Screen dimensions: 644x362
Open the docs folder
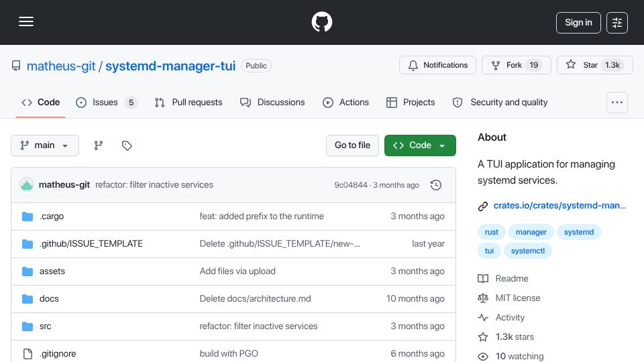pos(49,299)
